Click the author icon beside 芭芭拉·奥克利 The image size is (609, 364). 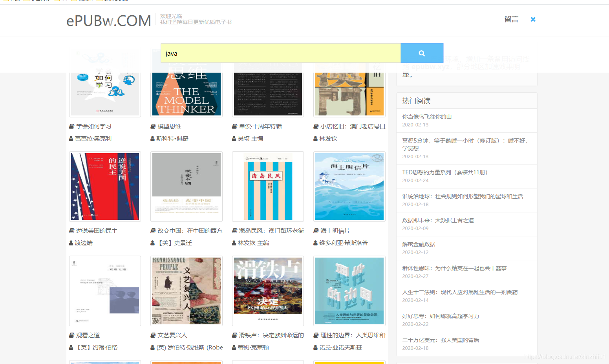71,139
